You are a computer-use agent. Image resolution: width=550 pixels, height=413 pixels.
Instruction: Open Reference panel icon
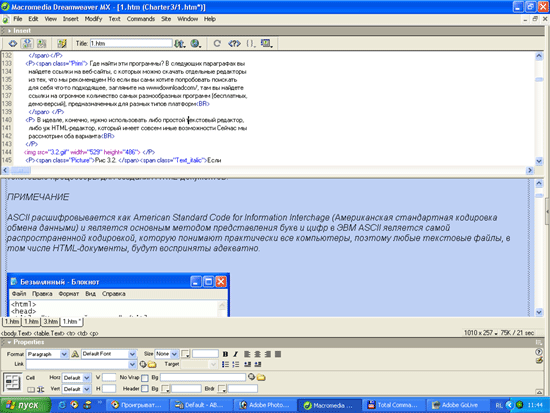pyautogui.click(x=234, y=44)
